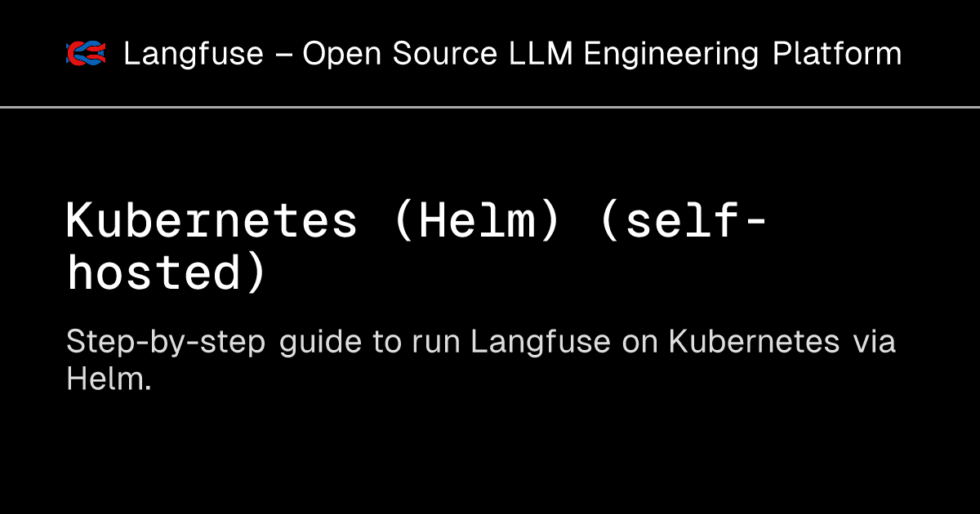
Task: Click "(self-" at the end of the title's first line
Action: tap(682, 220)
